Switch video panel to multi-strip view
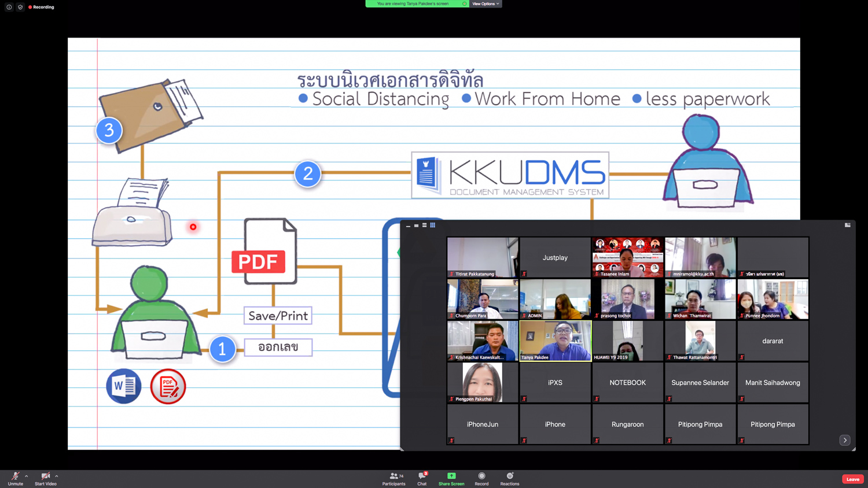This screenshot has height=488, width=868. coord(424,225)
